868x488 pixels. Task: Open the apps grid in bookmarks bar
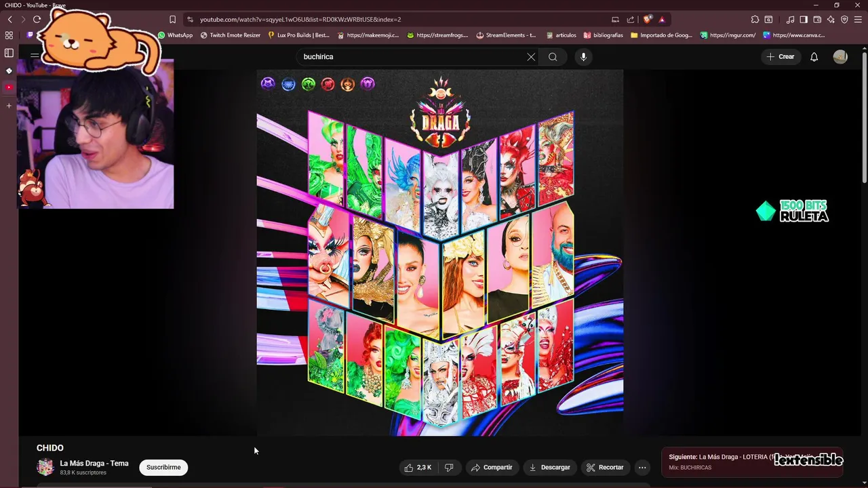click(9, 35)
